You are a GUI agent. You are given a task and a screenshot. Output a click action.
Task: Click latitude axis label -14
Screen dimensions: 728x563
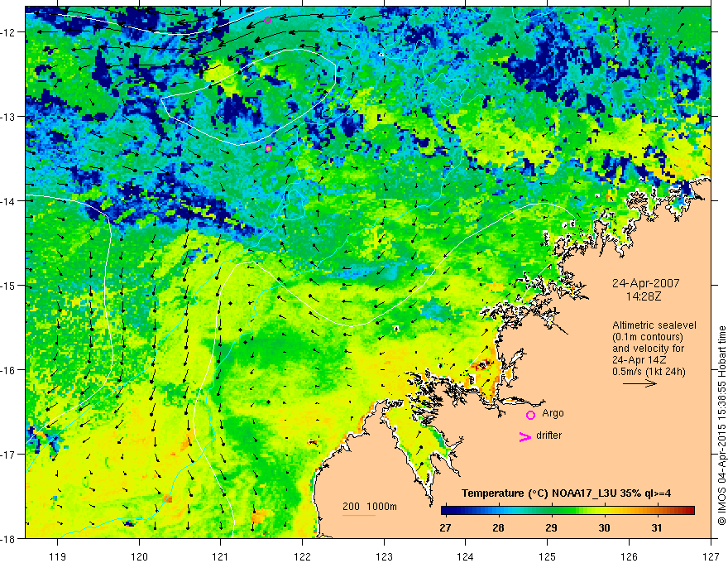pyautogui.click(x=8, y=200)
